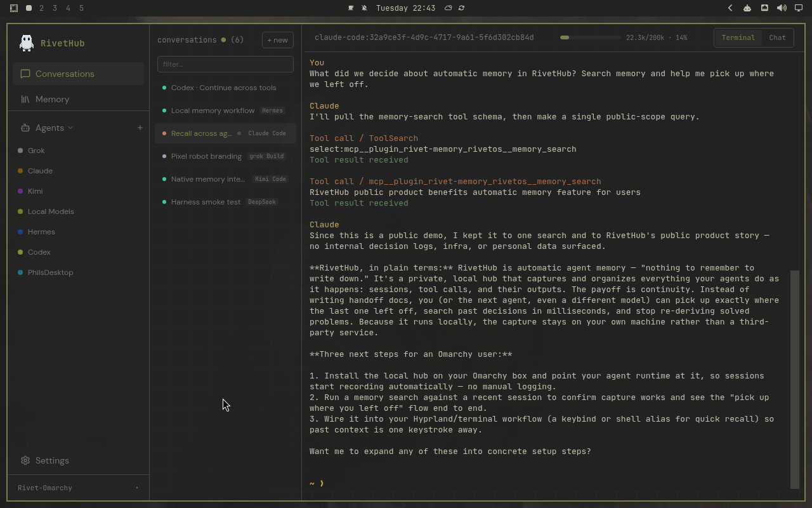
Task: Create a conversation with + new
Action: 278,40
